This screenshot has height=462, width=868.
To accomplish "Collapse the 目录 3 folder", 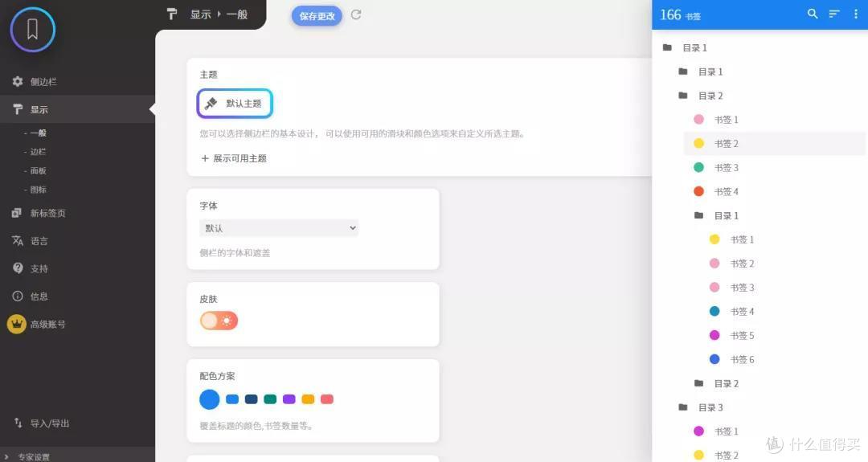I will tap(710, 407).
